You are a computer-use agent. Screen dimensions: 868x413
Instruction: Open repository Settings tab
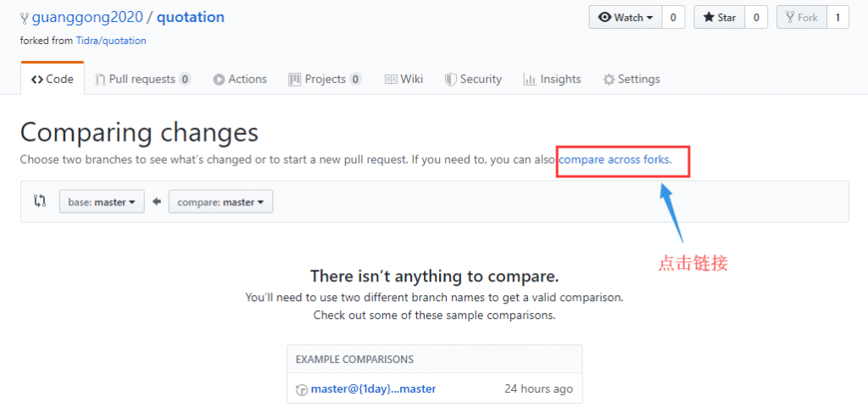click(x=631, y=79)
